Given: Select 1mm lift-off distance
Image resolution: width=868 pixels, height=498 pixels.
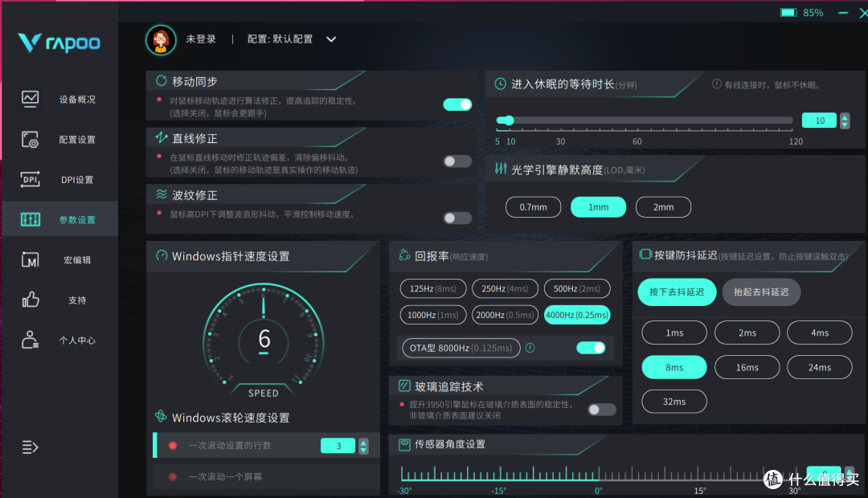Looking at the screenshot, I should pyautogui.click(x=599, y=207).
